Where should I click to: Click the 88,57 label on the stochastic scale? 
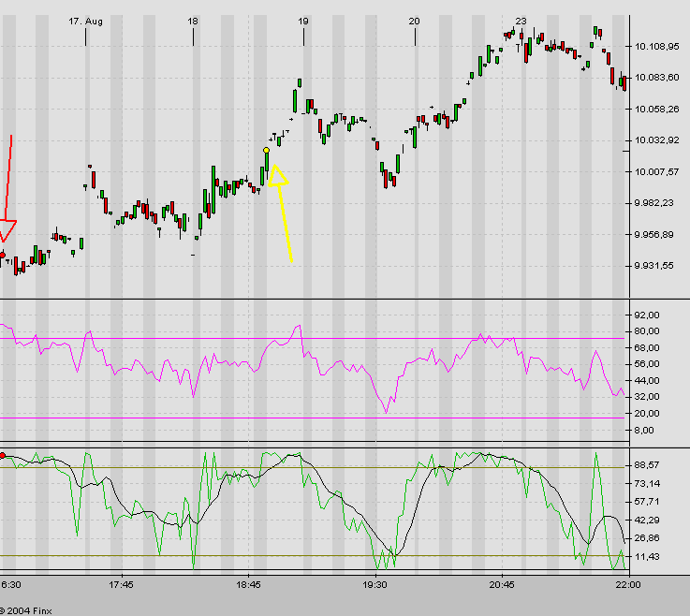648,464
